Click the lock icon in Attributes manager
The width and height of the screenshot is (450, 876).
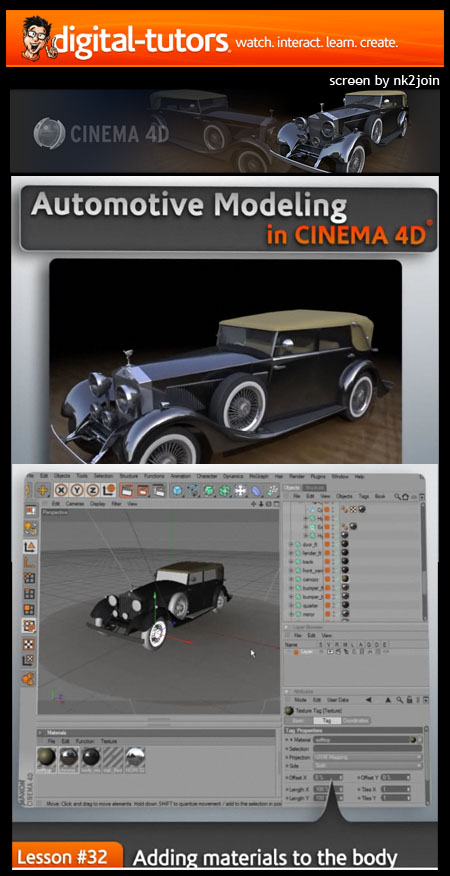click(409, 699)
